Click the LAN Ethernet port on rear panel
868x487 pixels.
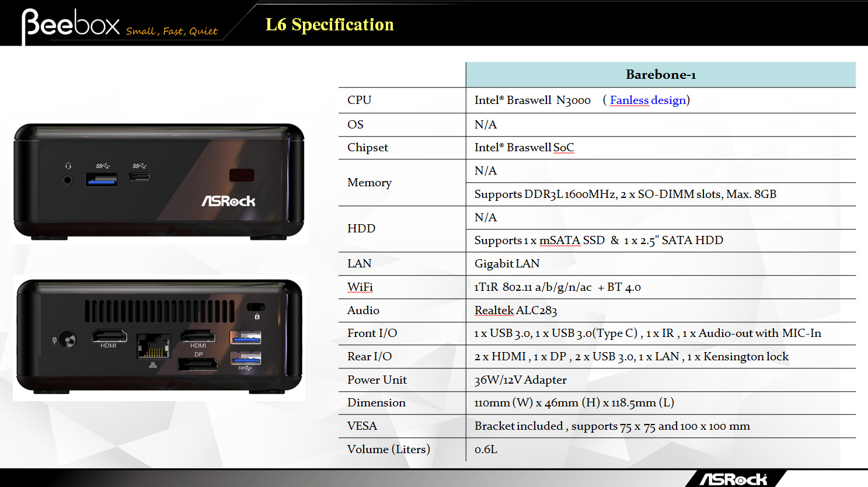154,347
